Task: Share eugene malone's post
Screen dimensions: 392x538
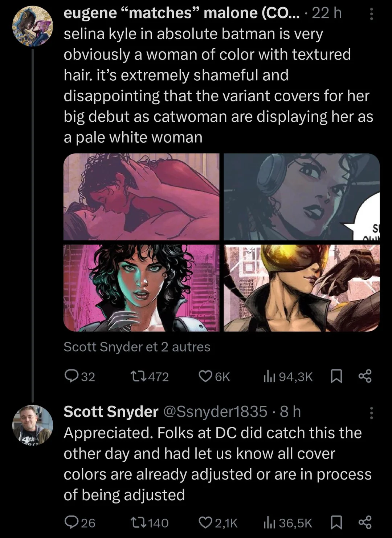Action: (x=365, y=376)
